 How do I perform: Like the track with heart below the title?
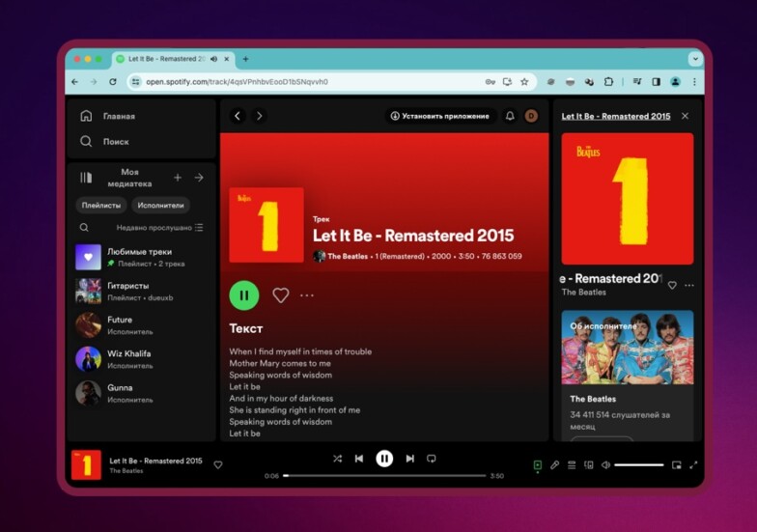tap(280, 295)
